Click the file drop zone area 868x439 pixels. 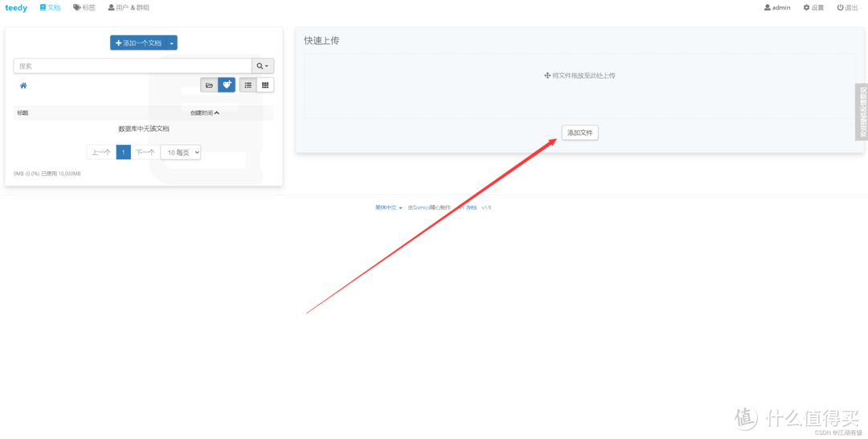(579, 86)
